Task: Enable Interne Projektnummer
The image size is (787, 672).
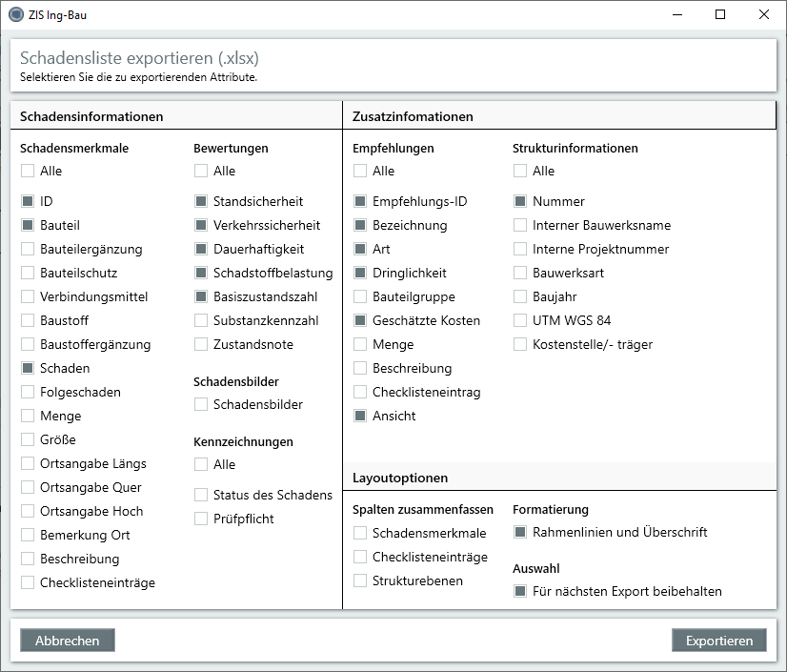Action: pos(520,249)
